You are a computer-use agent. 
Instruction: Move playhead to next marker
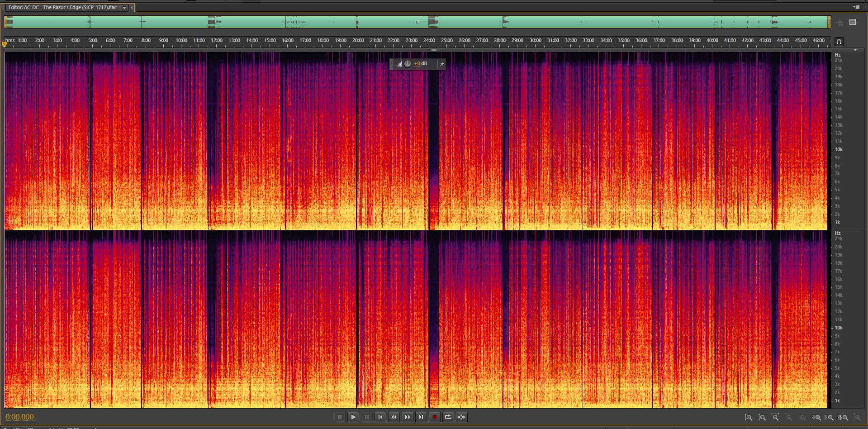[x=421, y=417]
